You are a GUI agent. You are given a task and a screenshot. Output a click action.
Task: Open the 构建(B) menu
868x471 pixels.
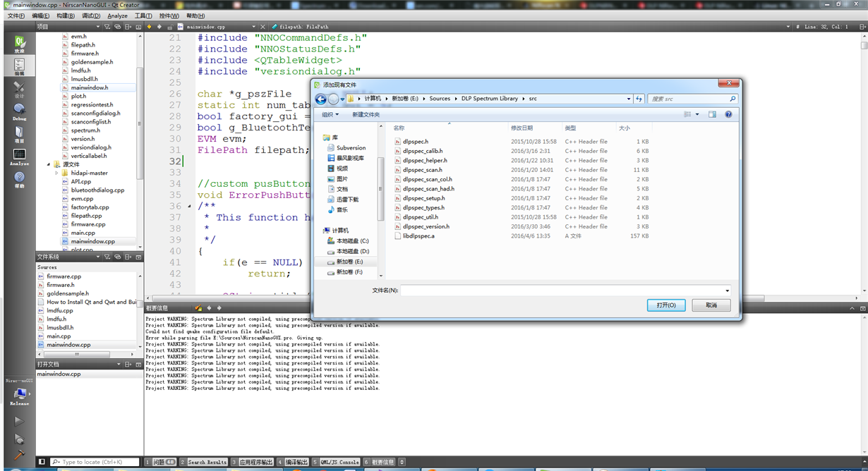click(x=66, y=16)
